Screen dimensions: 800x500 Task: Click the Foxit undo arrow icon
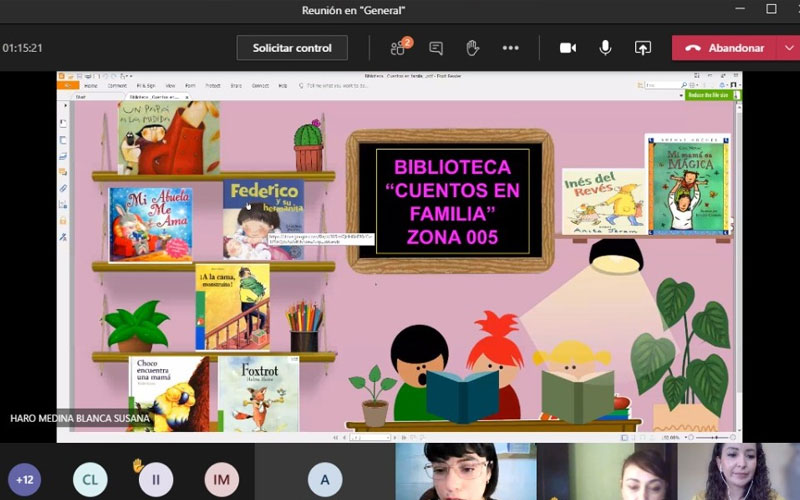(x=105, y=77)
